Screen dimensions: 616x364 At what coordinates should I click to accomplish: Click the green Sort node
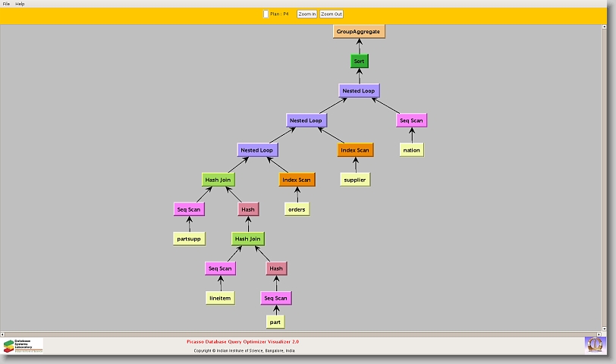click(x=359, y=61)
